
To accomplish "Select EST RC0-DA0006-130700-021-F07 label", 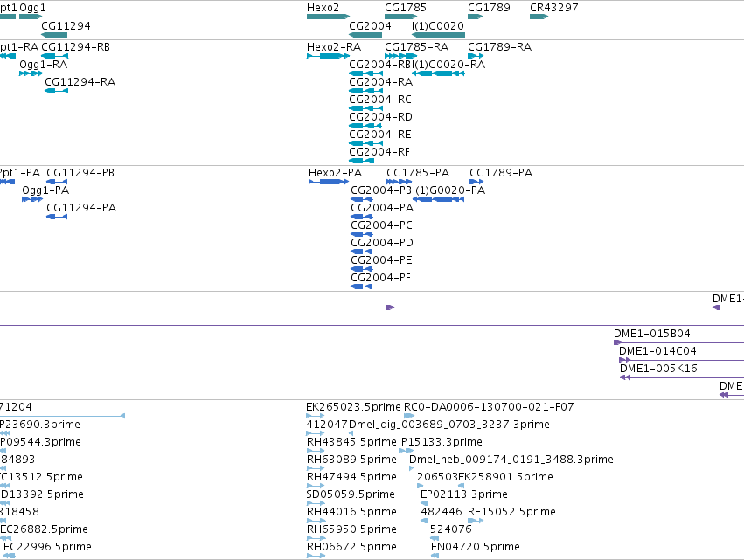I will [489, 407].
